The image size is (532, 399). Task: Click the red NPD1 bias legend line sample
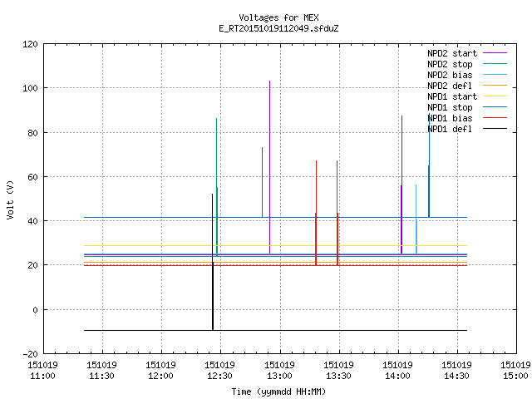tap(495, 118)
